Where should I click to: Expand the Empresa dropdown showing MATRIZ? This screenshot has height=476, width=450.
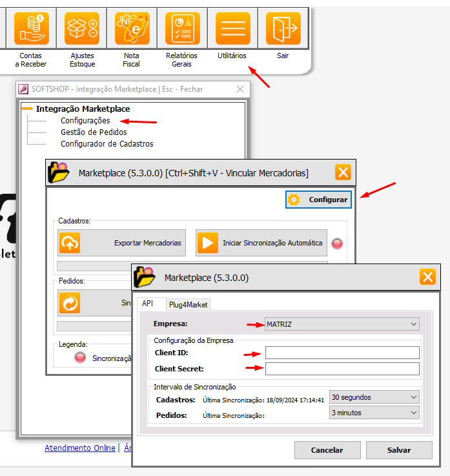tap(342, 324)
